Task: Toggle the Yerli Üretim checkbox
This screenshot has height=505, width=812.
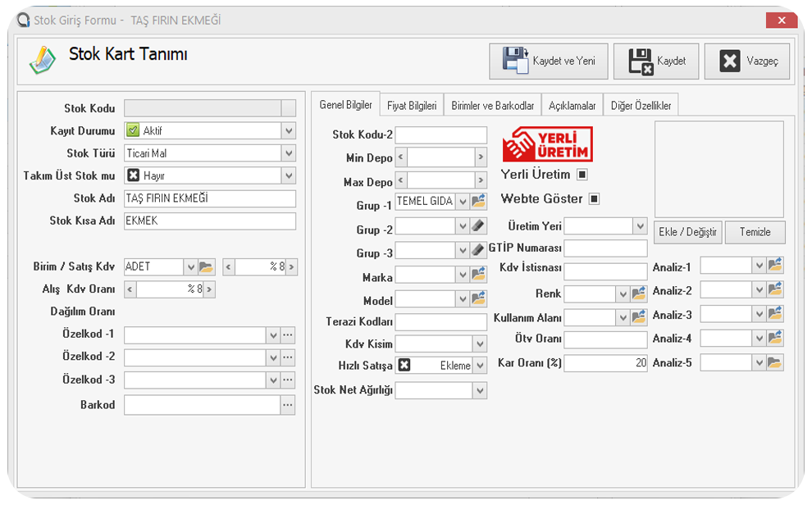Action: tap(582, 175)
